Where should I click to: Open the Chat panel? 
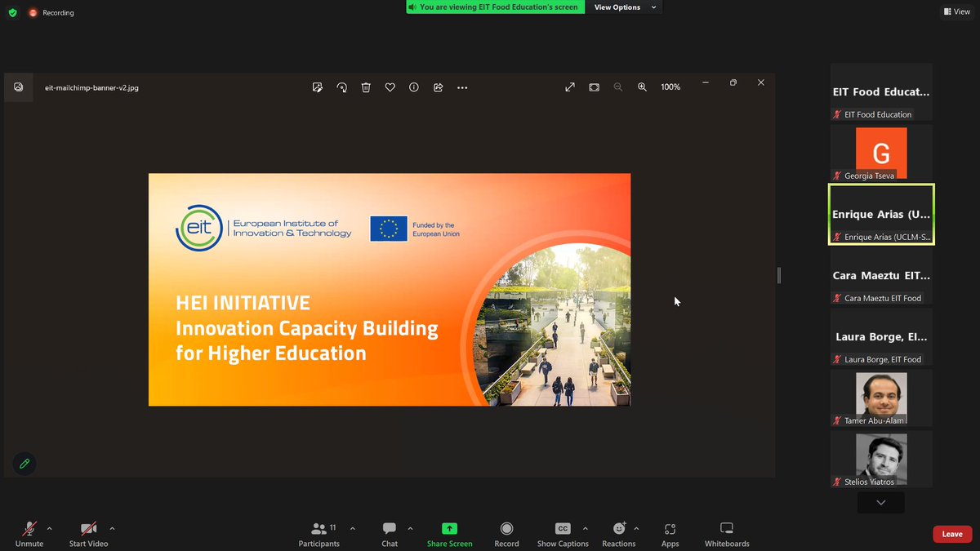[x=390, y=534]
